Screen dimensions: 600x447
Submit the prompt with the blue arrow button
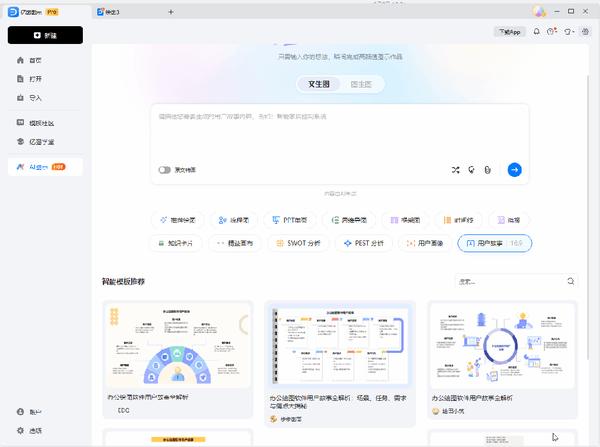[514, 170]
